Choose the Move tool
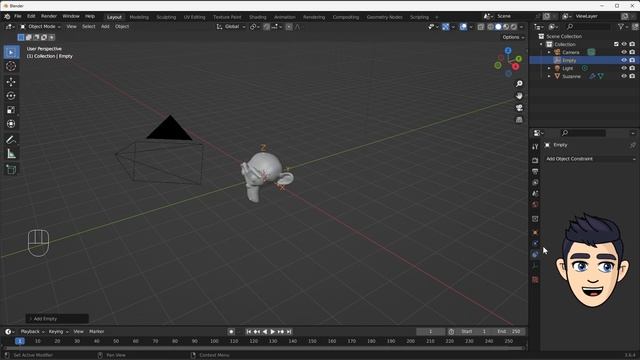 pos(11,82)
